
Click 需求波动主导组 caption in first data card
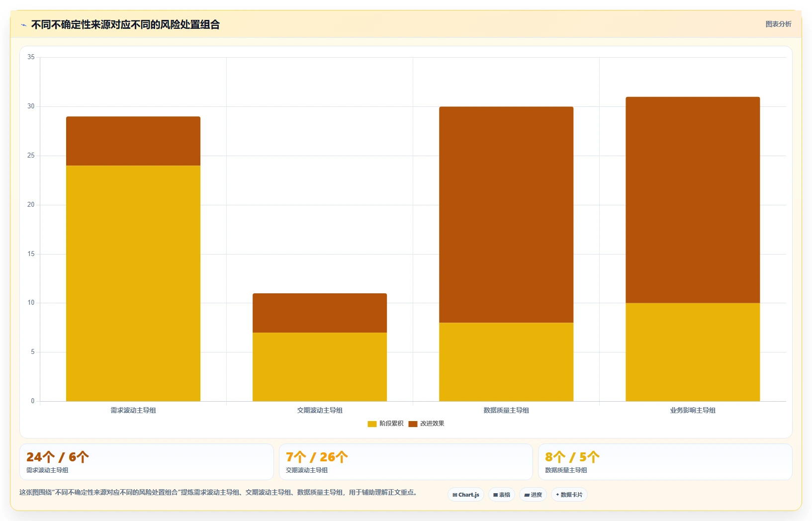[x=47, y=470]
